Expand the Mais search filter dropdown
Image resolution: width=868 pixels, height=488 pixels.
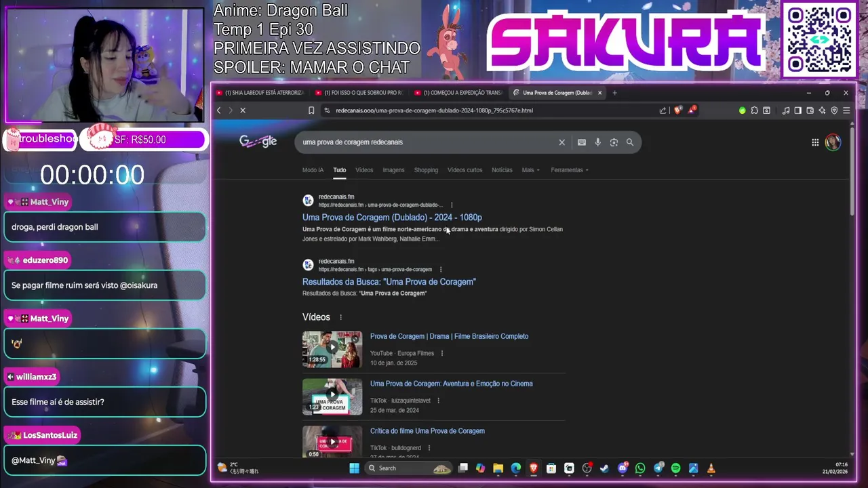[x=530, y=170]
